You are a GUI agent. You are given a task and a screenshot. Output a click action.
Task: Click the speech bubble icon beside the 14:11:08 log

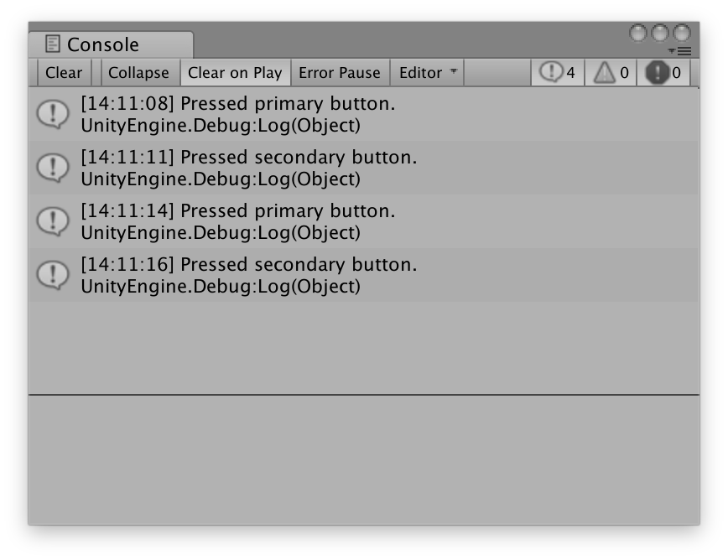[51, 113]
